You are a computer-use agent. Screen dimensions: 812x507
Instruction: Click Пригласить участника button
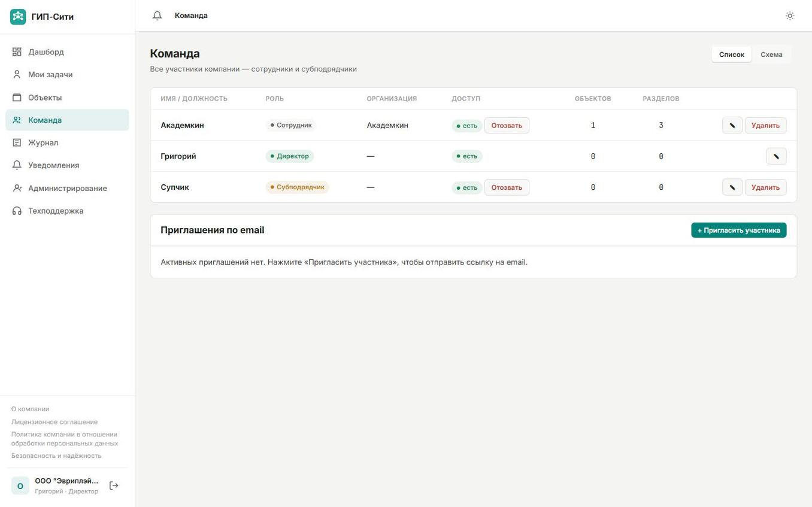739,230
